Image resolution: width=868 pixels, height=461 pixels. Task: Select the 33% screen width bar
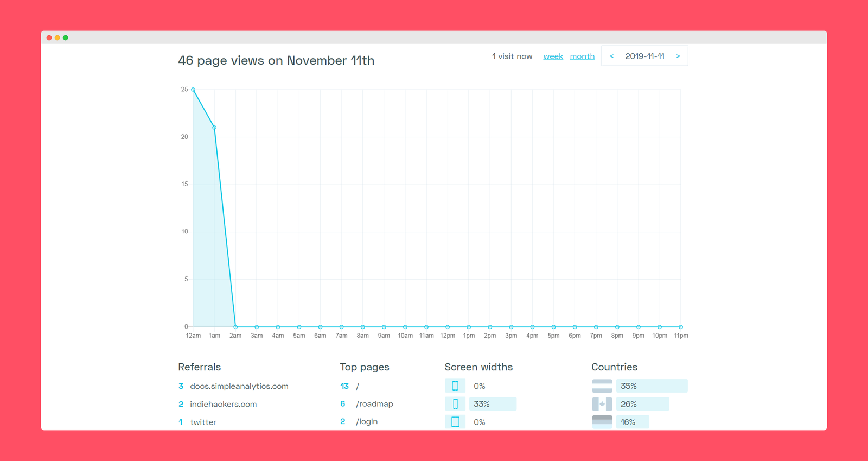493,404
